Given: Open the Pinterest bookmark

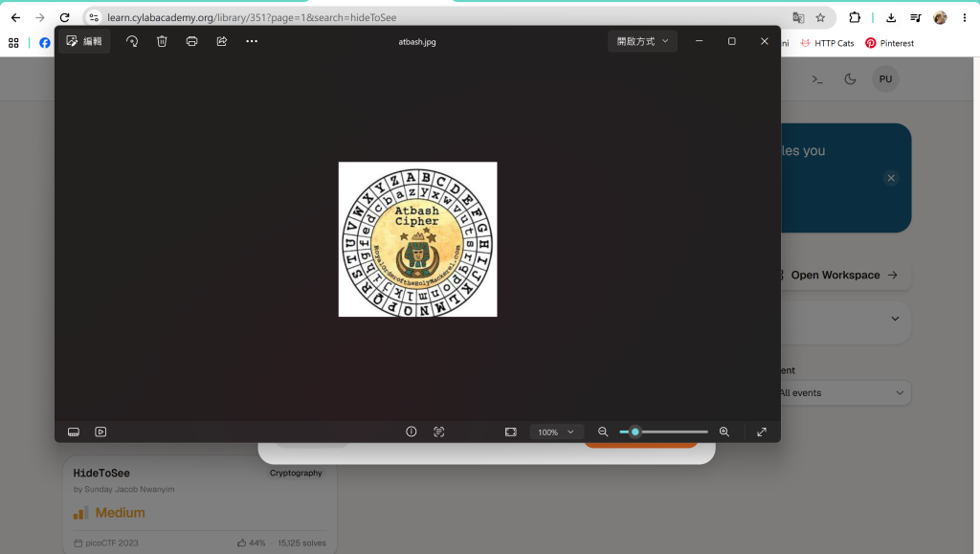Looking at the screenshot, I should [x=889, y=43].
